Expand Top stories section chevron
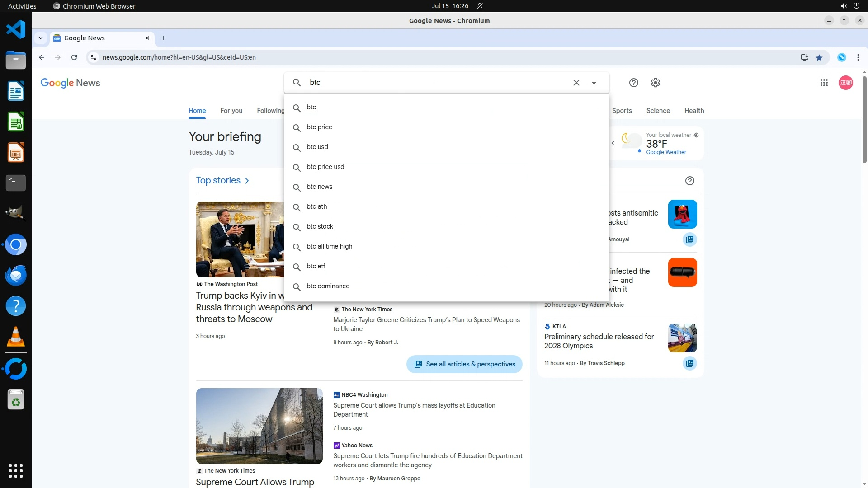 click(247, 181)
